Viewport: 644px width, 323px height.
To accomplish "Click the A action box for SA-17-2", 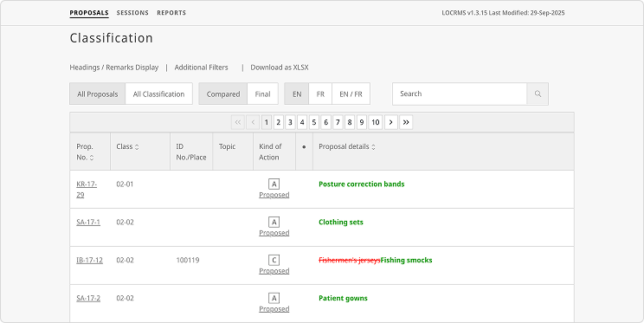I will [274, 299].
